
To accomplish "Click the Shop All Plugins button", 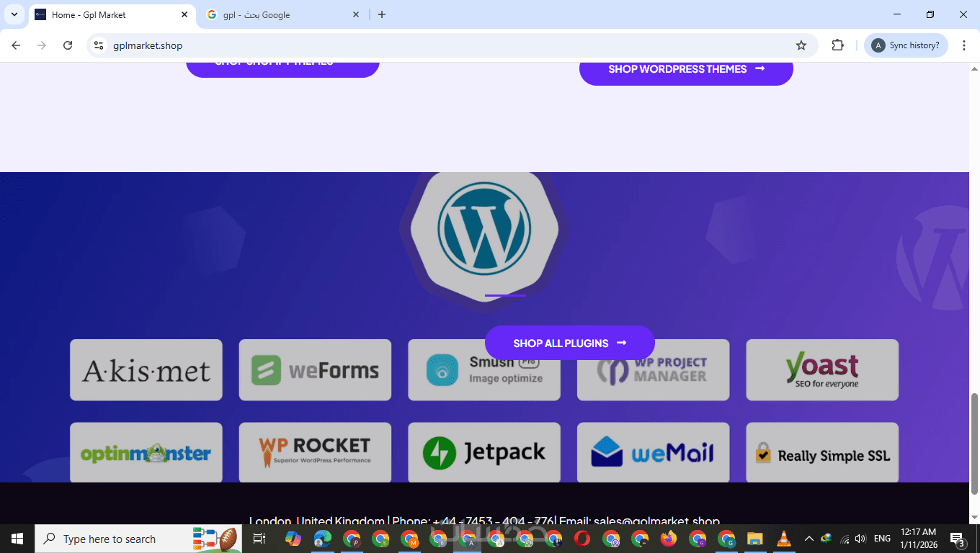I will point(570,343).
